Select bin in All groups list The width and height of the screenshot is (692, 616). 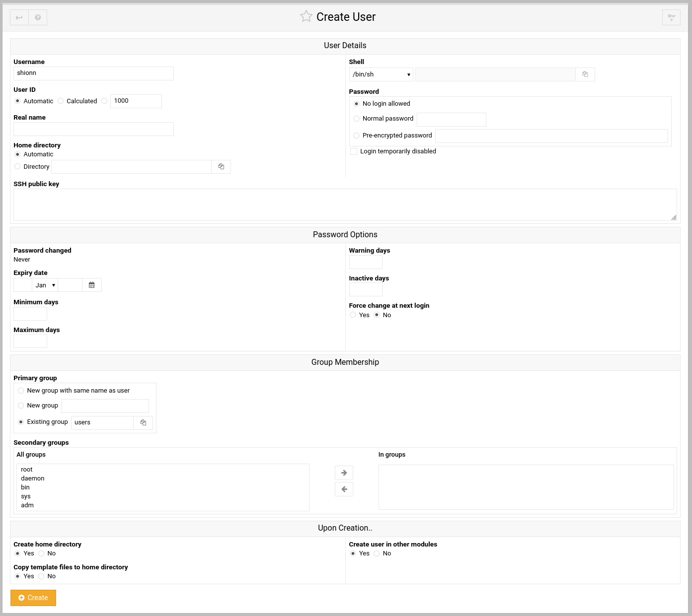(163, 487)
